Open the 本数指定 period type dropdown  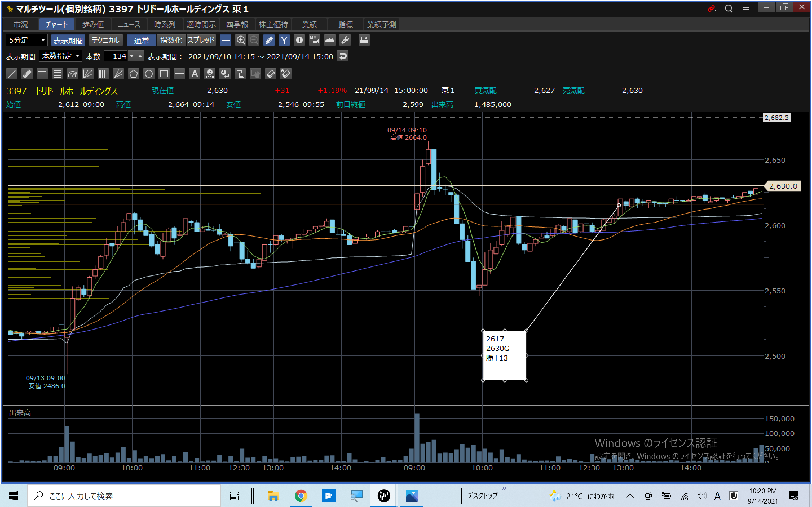pos(60,56)
